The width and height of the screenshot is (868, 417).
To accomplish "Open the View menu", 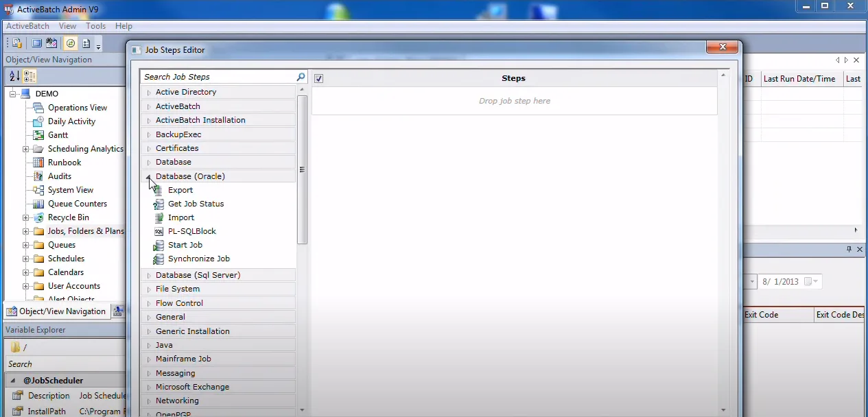I will [67, 26].
